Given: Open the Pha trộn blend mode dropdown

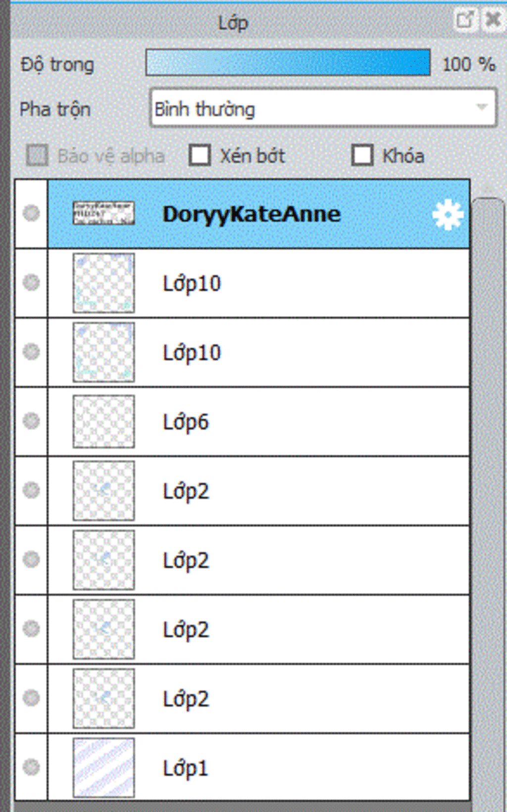Looking at the screenshot, I should click(323, 108).
